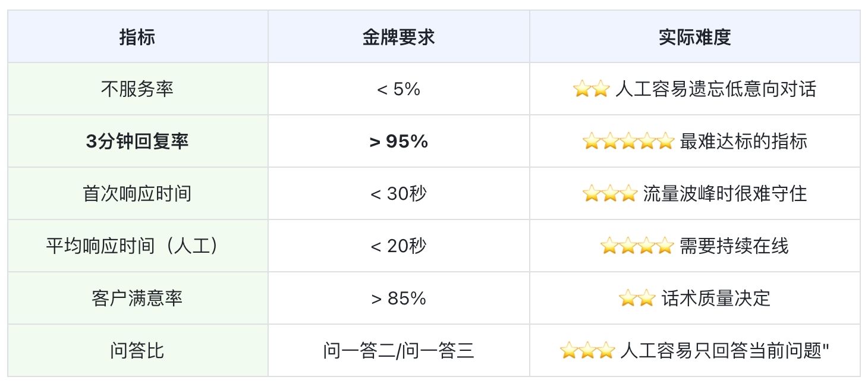The image size is (868, 383).
Task: Click the two-star rating in 不服务率 row
Action: click(591, 89)
